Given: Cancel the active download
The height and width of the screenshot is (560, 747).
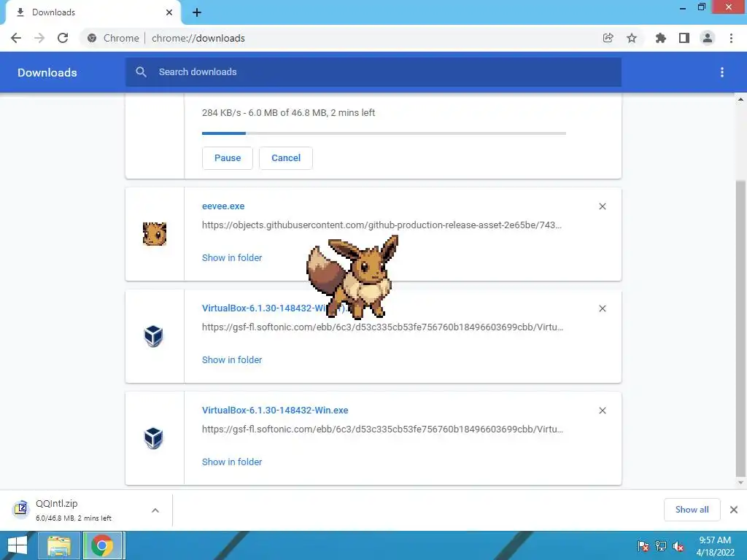Looking at the screenshot, I should click(286, 158).
